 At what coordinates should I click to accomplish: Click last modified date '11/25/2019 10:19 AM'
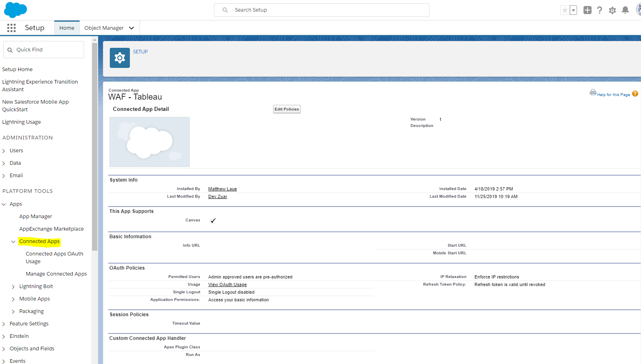click(496, 196)
